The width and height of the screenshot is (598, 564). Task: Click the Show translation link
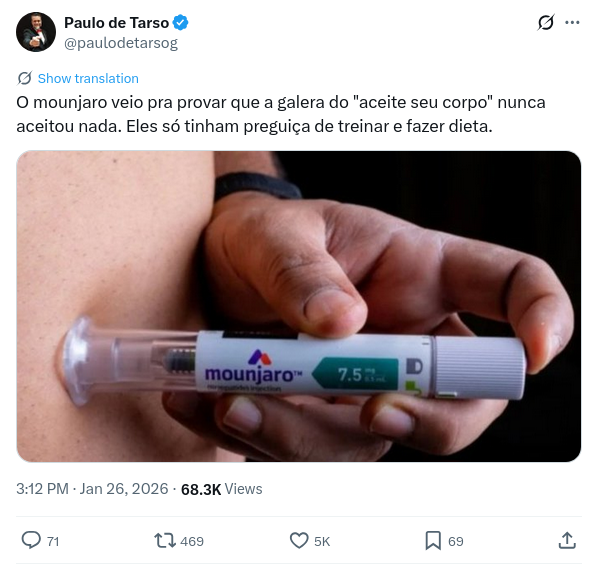[88, 79]
